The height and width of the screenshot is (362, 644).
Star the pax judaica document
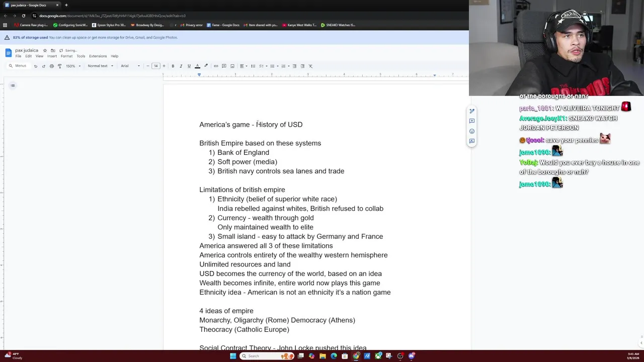(x=45, y=50)
